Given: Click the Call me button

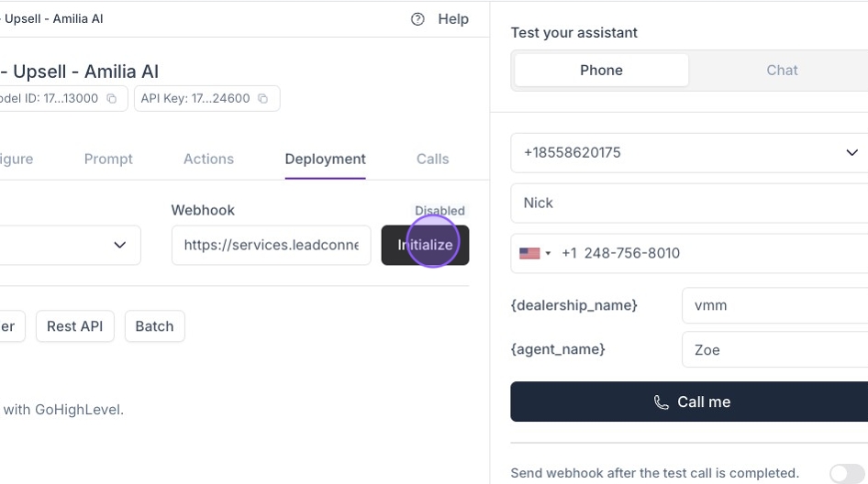Looking at the screenshot, I should coord(690,402).
